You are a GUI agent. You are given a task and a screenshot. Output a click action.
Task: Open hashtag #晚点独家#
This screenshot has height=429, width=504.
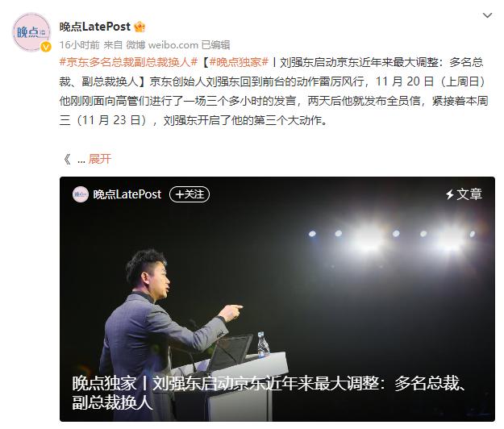pos(239,62)
